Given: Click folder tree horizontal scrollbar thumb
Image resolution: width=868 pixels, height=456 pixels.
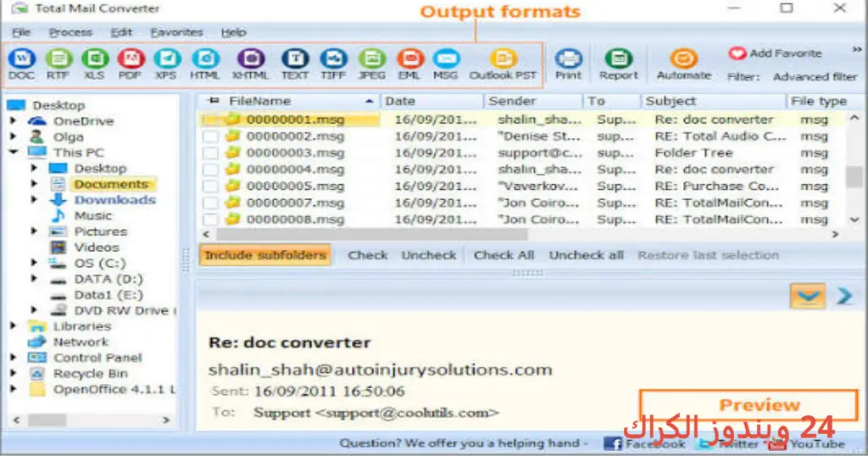Looking at the screenshot, I should 47,420.
